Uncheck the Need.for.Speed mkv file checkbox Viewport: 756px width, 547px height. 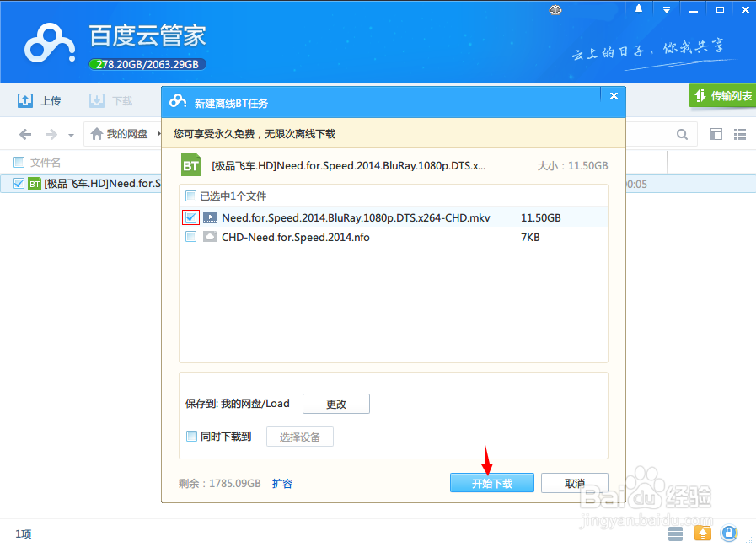click(191, 217)
